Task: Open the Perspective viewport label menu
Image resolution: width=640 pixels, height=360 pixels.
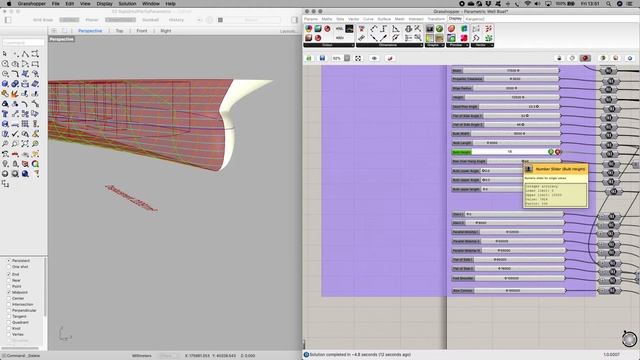Action: click(x=62, y=39)
